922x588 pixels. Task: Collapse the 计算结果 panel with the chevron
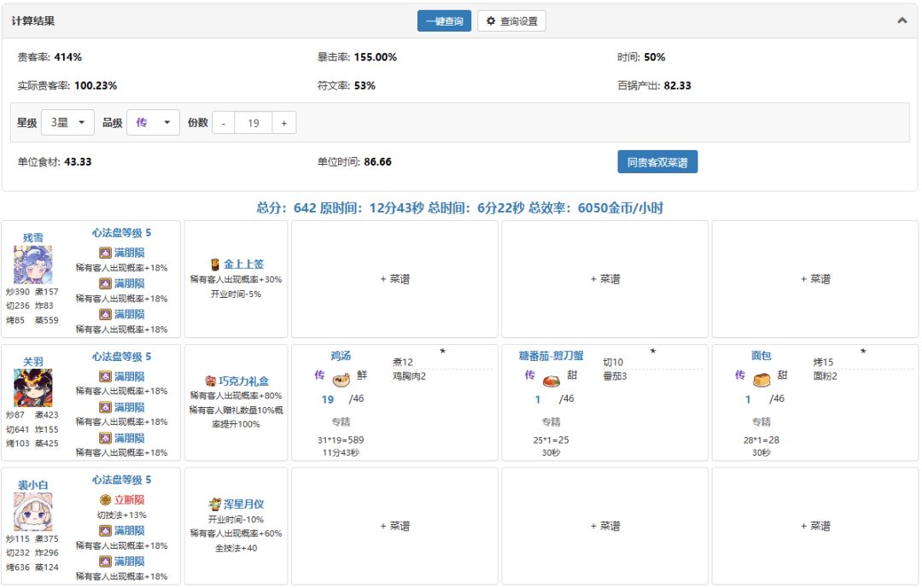pyautogui.click(x=902, y=20)
